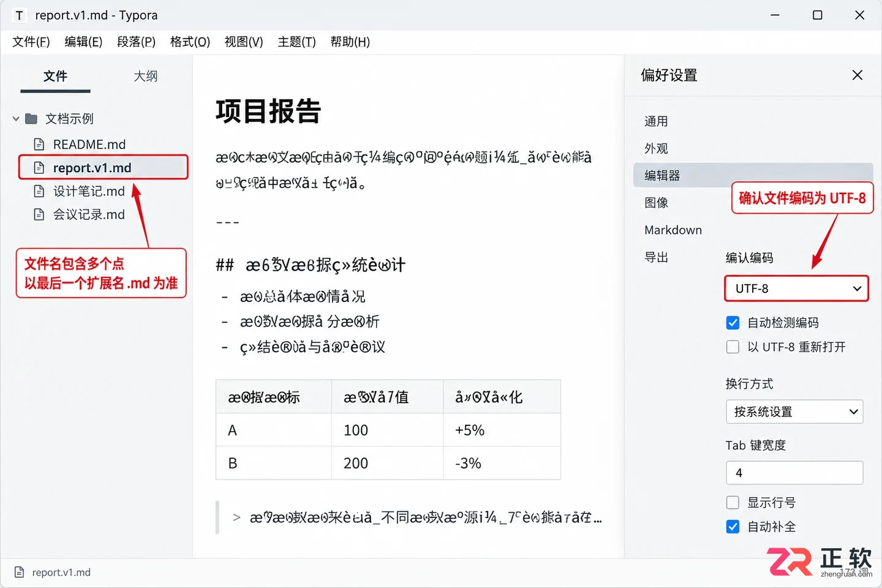Click the 文档示例 folder icon
The width and height of the screenshot is (882, 588).
coord(31,118)
